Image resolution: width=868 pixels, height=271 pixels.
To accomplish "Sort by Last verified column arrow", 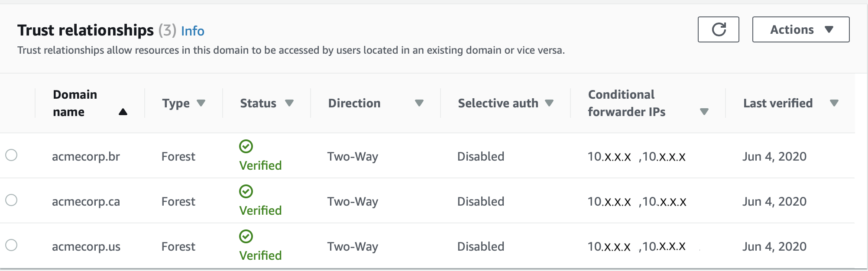I will tap(834, 103).
